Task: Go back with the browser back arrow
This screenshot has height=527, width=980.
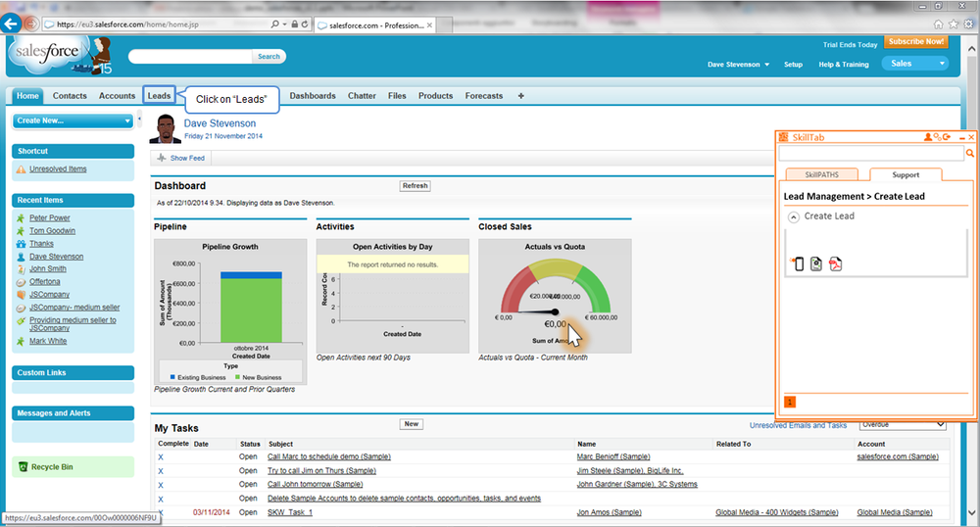Action: 11,24
